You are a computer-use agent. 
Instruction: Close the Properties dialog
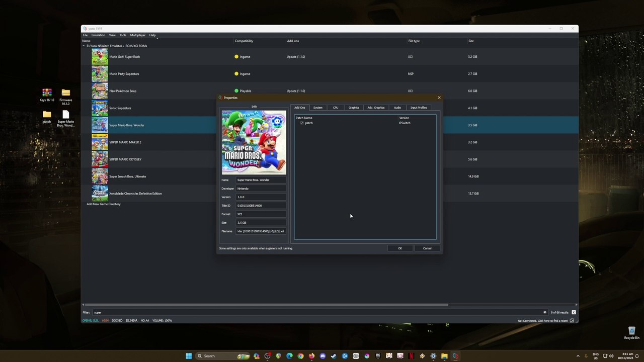[x=439, y=98]
